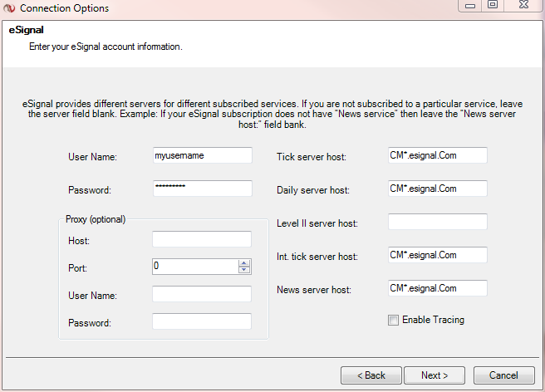Select the Tick server host field
The height and width of the screenshot is (392, 545).
[x=437, y=155]
